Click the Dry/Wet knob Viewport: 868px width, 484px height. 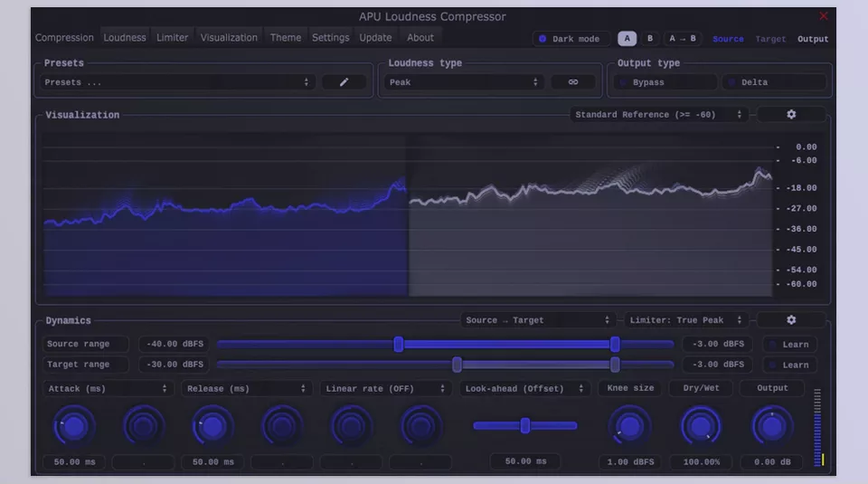[x=701, y=426]
